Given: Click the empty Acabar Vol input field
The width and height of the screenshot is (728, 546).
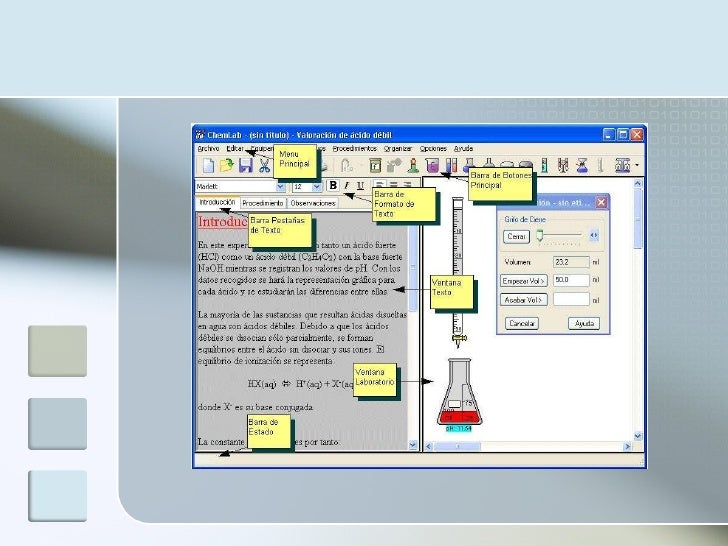Looking at the screenshot, I should [x=571, y=299].
